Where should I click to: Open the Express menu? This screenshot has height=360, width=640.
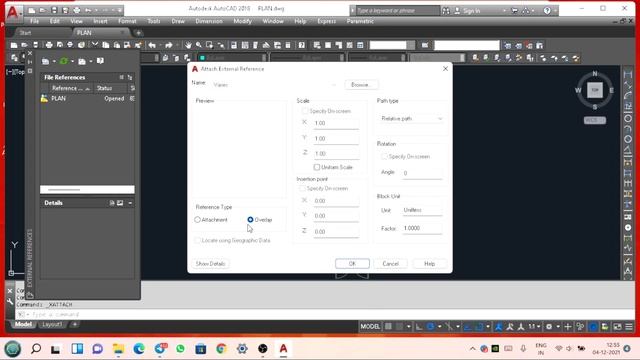327,21
